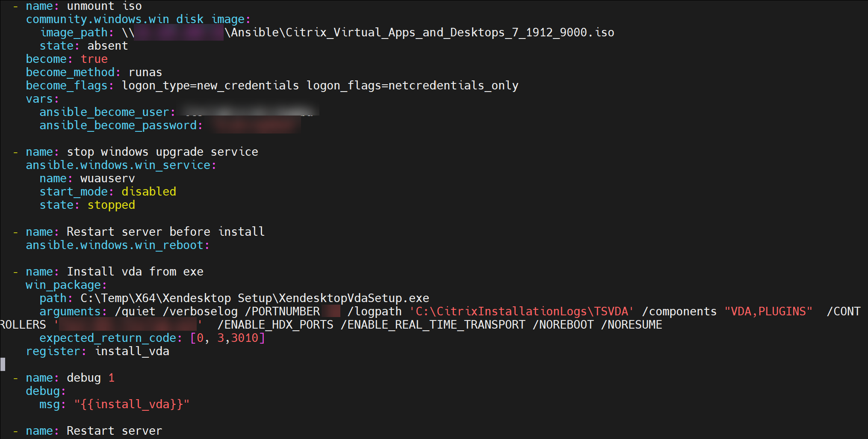Click the 'stop windows upgrade service' task name
The height and width of the screenshot is (439, 868).
click(162, 152)
